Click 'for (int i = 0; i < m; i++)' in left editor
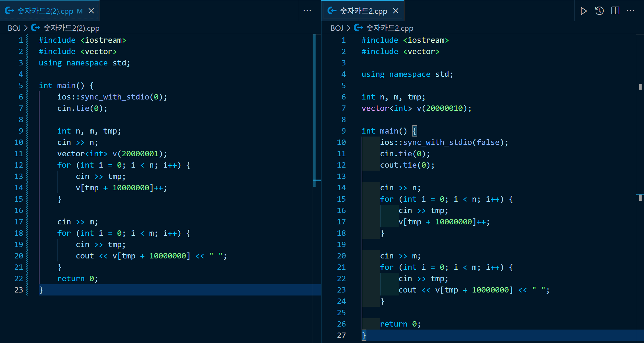Screen dimensions: 644x343 pyautogui.click(x=119, y=233)
